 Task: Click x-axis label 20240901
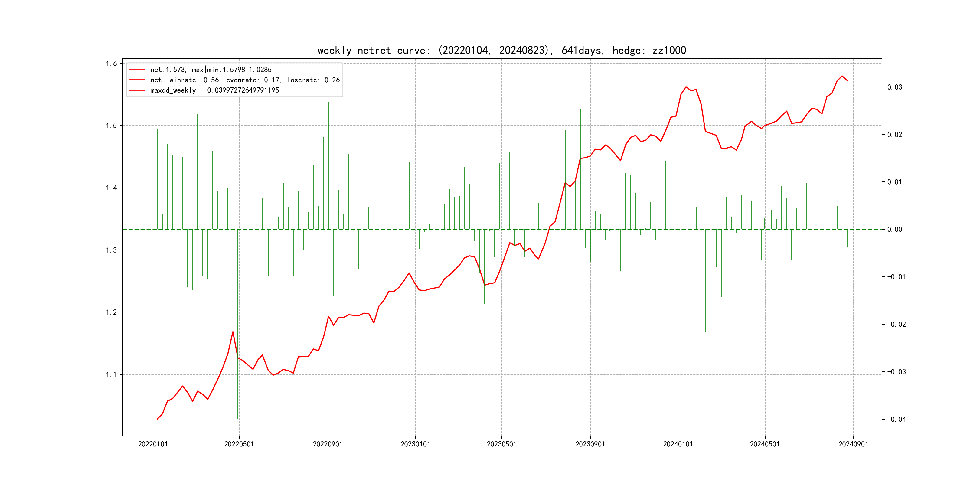coord(853,444)
